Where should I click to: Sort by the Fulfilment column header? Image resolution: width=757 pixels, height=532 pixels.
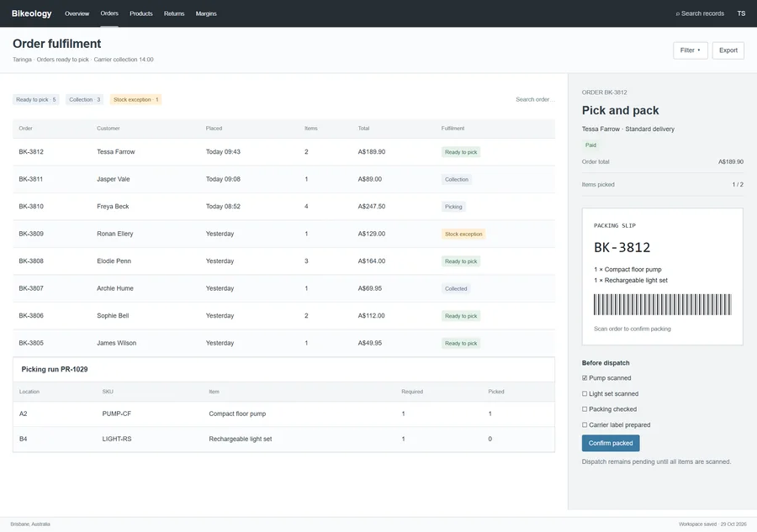[x=453, y=129]
